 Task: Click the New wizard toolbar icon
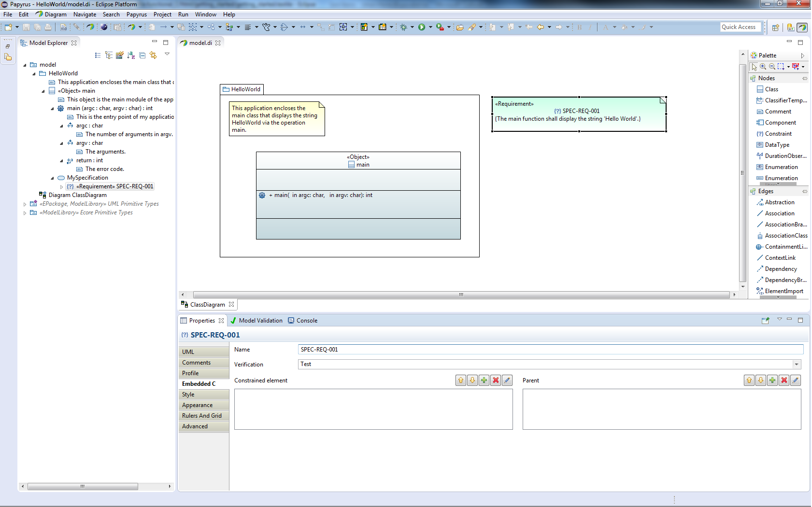(x=8, y=27)
